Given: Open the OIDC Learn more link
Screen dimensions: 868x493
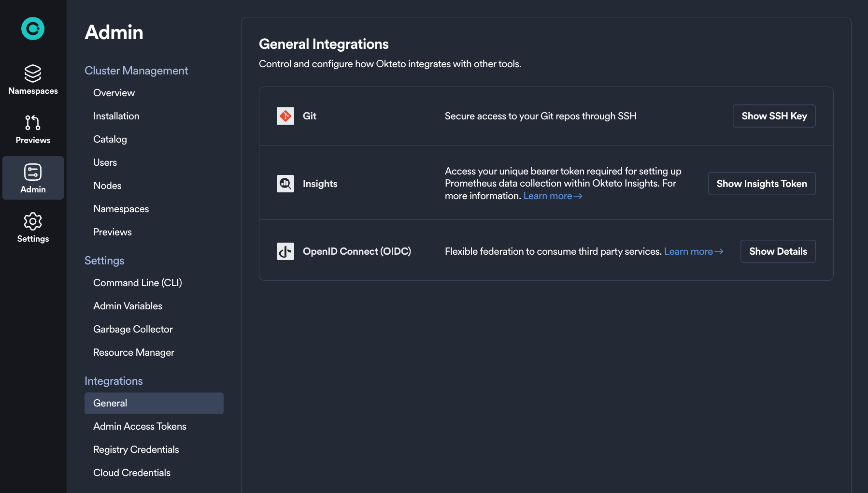Looking at the screenshot, I should (693, 251).
